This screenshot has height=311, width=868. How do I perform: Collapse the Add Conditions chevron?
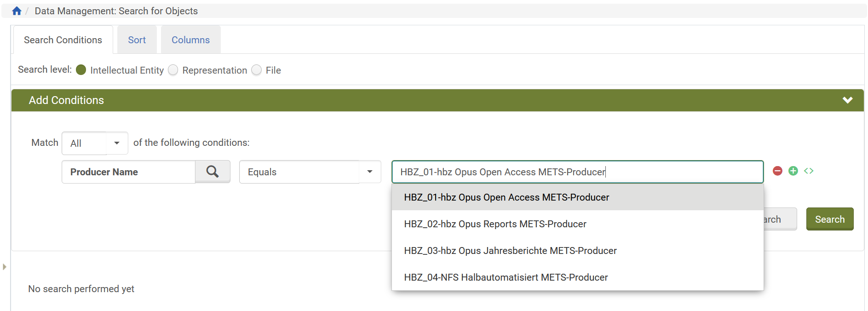pyautogui.click(x=847, y=100)
